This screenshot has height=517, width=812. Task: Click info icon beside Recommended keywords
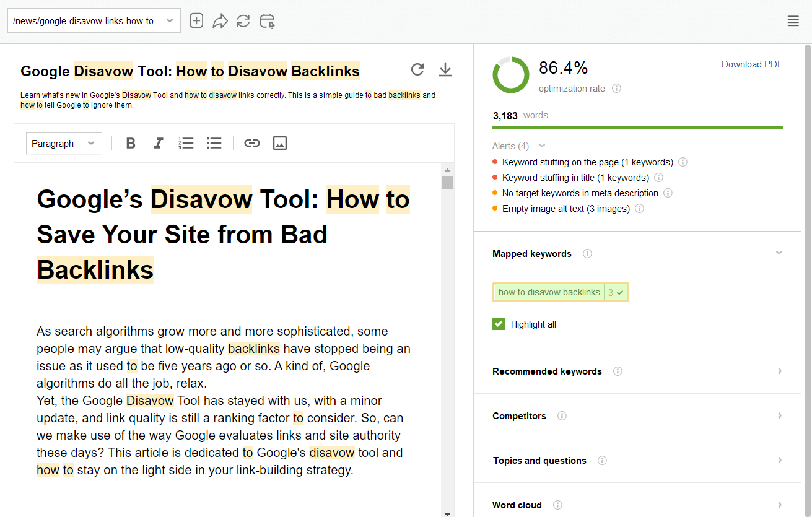(618, 371)
